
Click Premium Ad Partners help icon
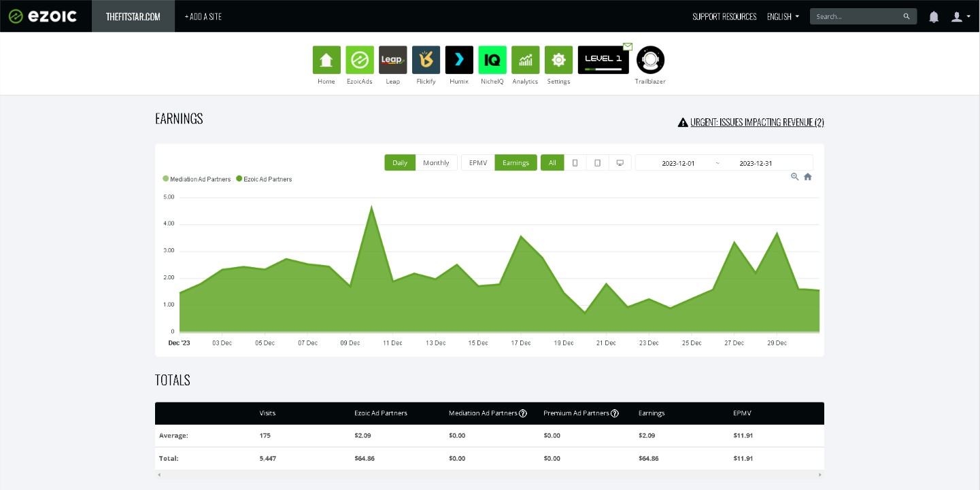point(615,413)
